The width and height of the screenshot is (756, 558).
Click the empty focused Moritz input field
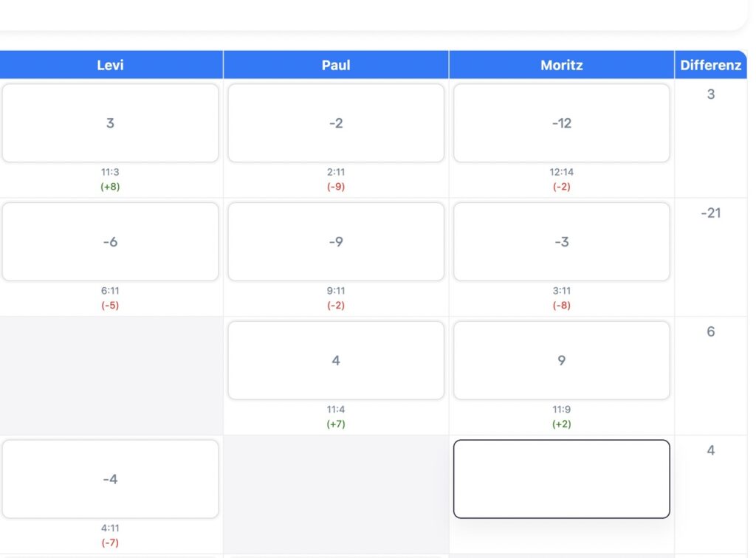(561, 480)
